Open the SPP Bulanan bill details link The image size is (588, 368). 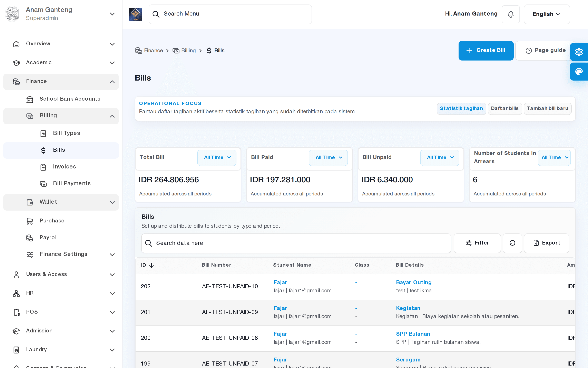[413, 334]
